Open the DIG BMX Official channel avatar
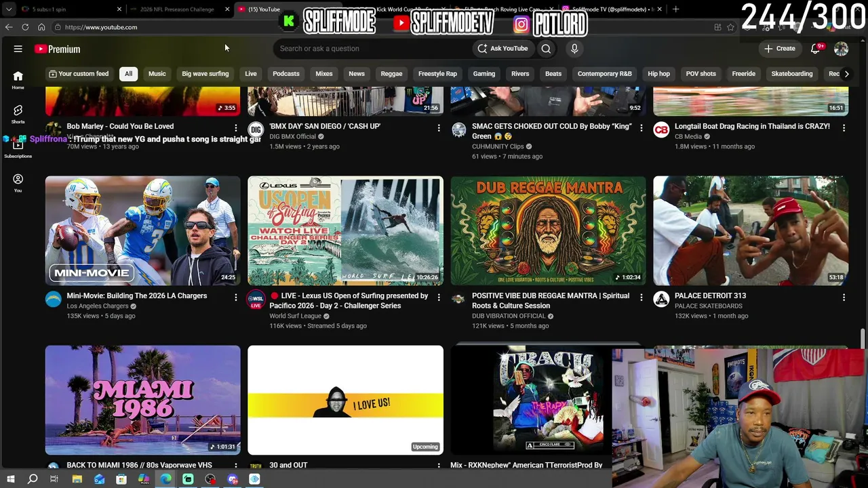This screenshot has height=488, width=868. pos(256,129)
